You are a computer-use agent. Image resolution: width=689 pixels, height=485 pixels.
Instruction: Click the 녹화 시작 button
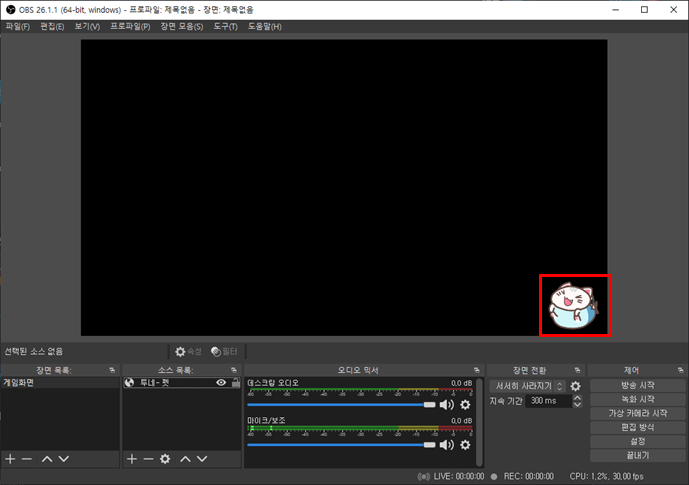pyautogui.click(x=638, y=399)
